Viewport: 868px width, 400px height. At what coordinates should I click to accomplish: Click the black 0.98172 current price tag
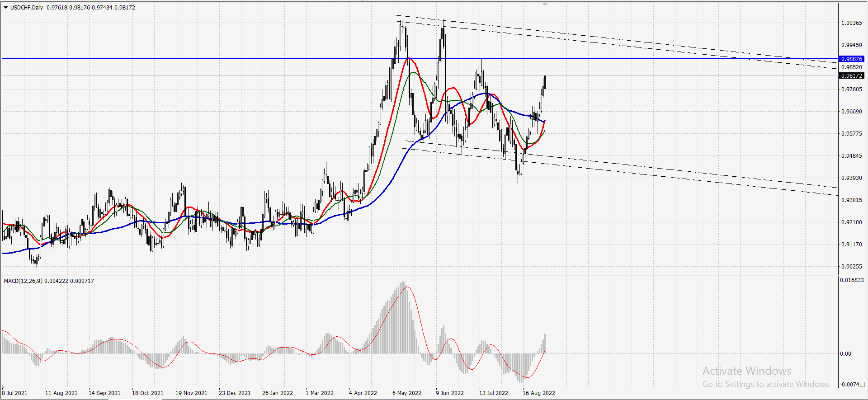[x=852, y=75]
